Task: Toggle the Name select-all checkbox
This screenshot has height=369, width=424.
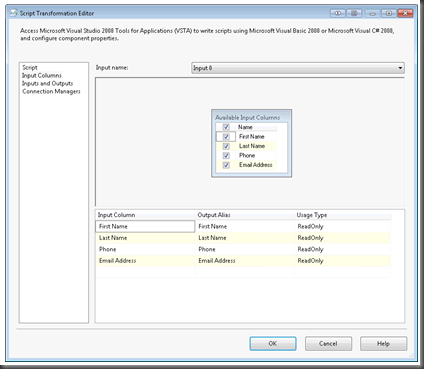Action: pos(226,127)
